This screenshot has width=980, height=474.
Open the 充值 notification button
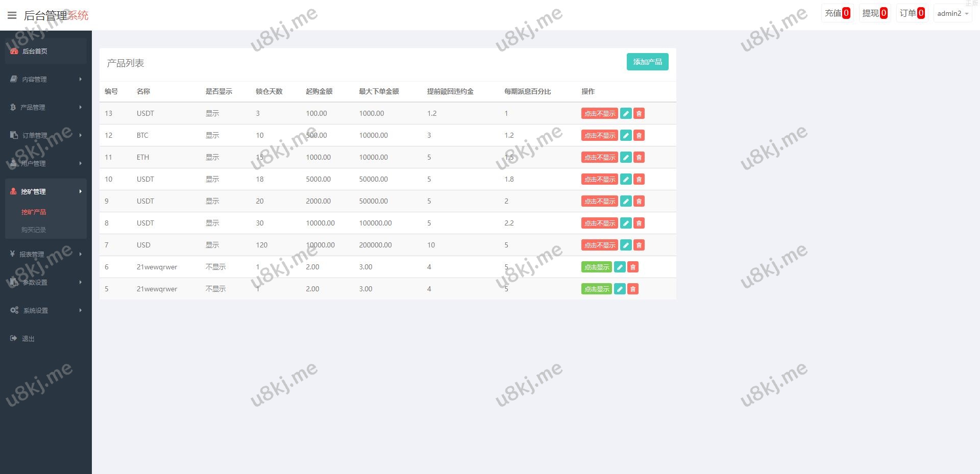837,13
